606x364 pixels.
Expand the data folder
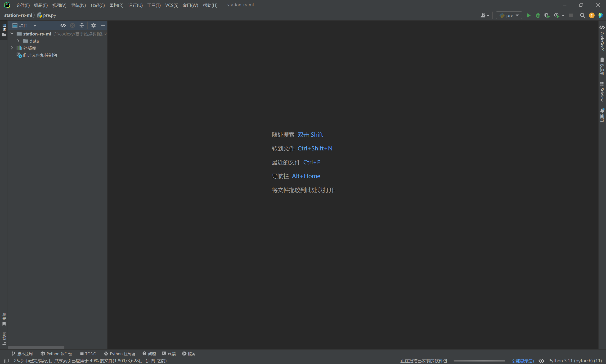(x=18, y=41)
